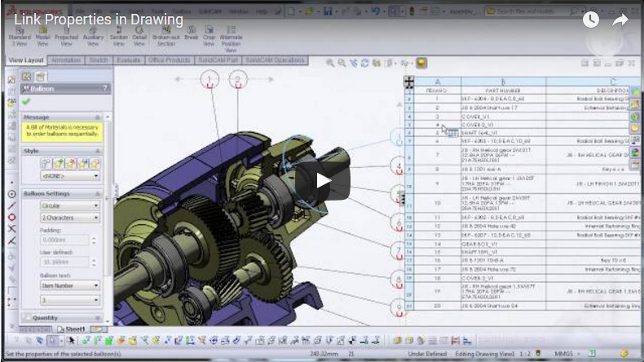The width and height of the screenshot is (644, 362).
Task: Open the SolidCAM menu
Action: 210,11
